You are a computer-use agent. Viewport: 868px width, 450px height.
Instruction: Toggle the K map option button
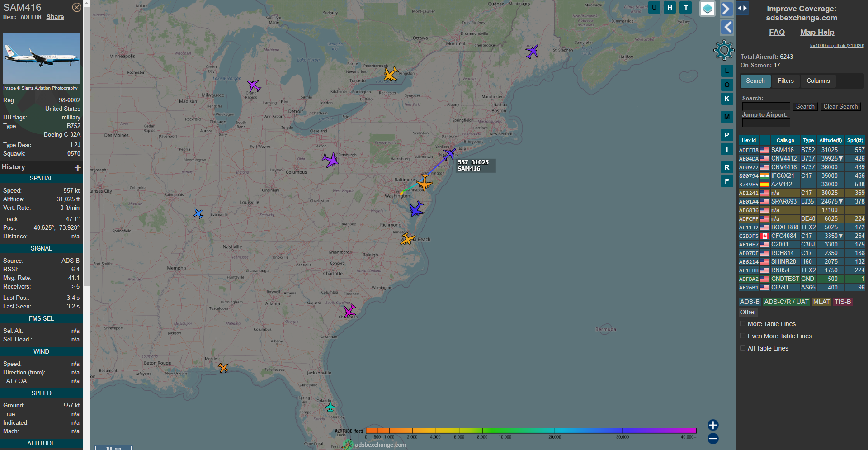point(727,99)
